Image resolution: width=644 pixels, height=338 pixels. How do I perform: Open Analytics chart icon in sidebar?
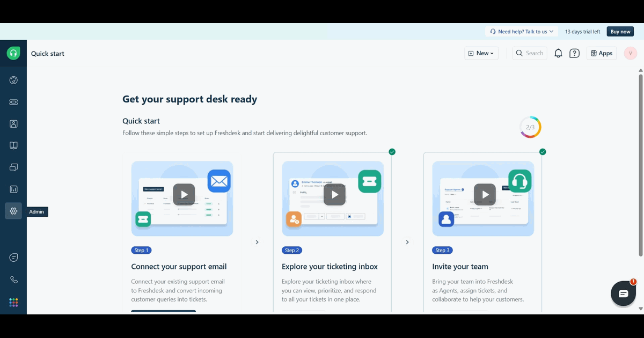coord(13,189)
